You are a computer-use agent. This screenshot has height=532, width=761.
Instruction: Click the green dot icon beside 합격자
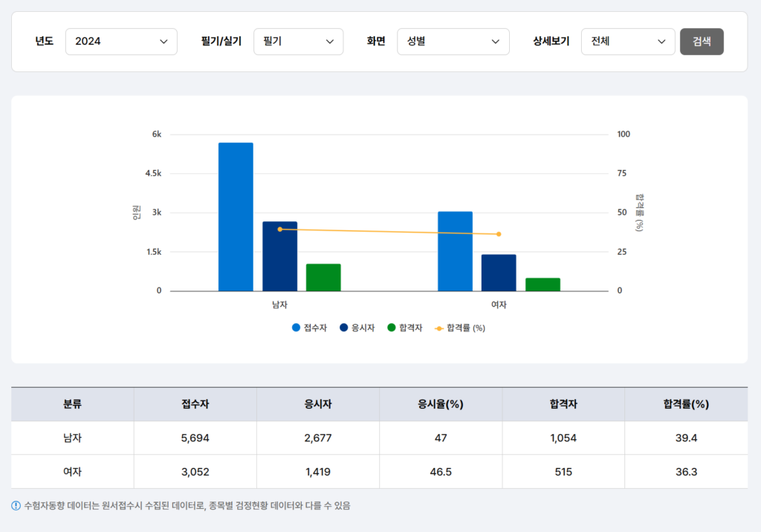click(x=392, y=327)
